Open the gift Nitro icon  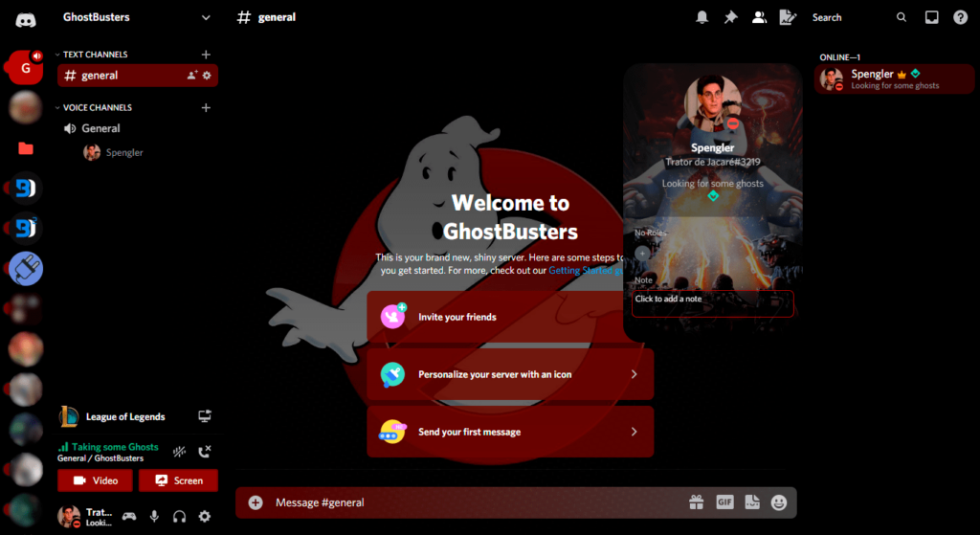tap(697, 502)
